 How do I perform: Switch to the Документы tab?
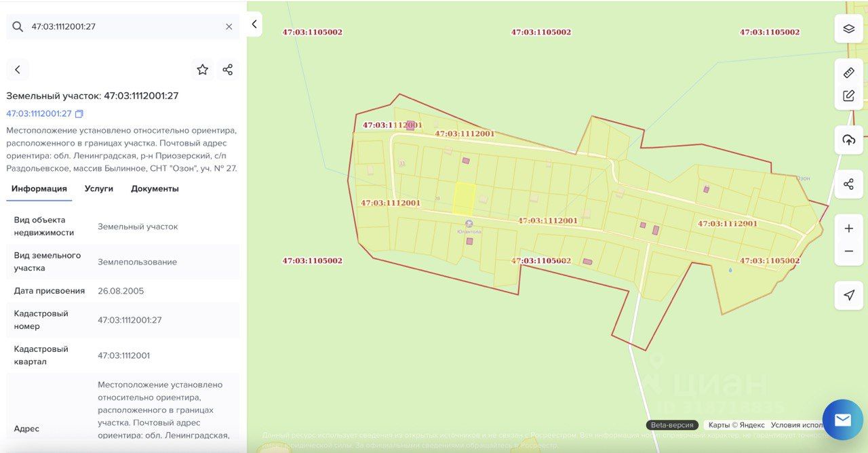[155, 189]
